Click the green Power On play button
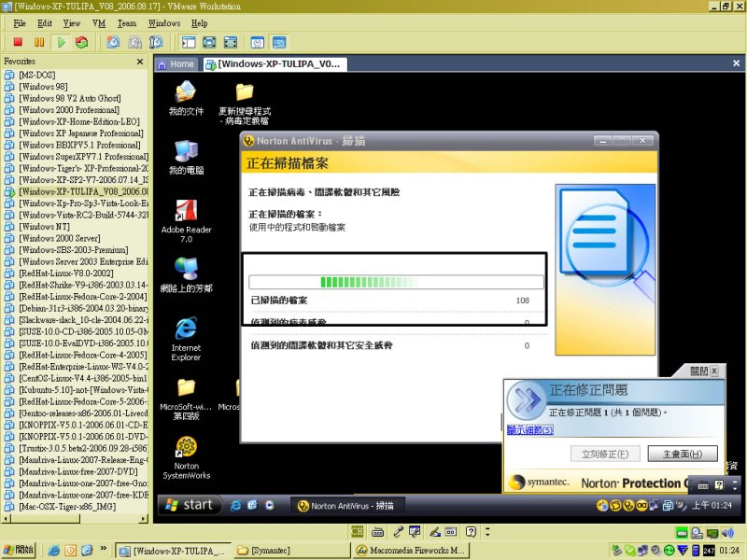Screen dimensions: 747x560 pyautogui.click(x=61, y=42)
